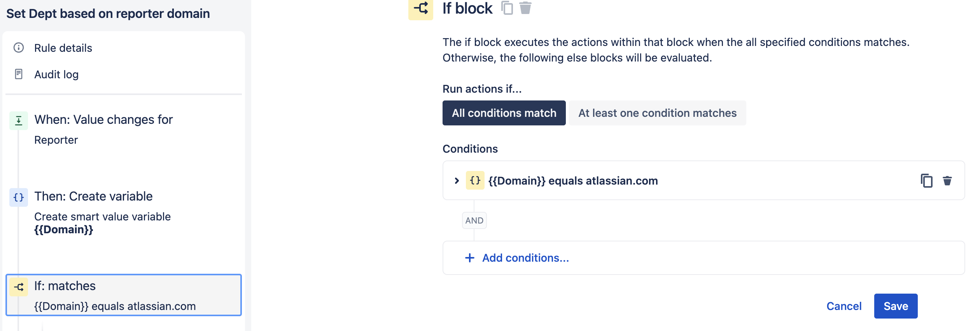The height and width of the screenshot is (331, 980).
Task: Click the smart value braces icon in condition
Action: (x=475, y=180)
